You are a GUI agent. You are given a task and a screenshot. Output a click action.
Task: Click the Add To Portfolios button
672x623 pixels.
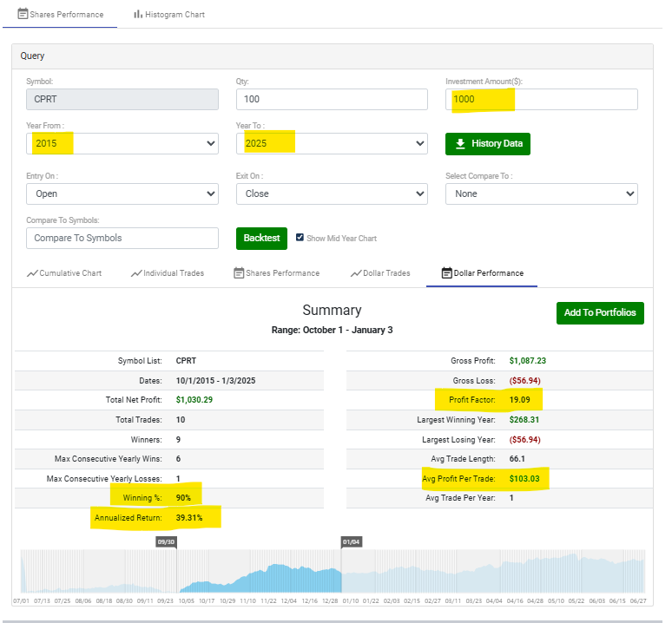(599, 313)
